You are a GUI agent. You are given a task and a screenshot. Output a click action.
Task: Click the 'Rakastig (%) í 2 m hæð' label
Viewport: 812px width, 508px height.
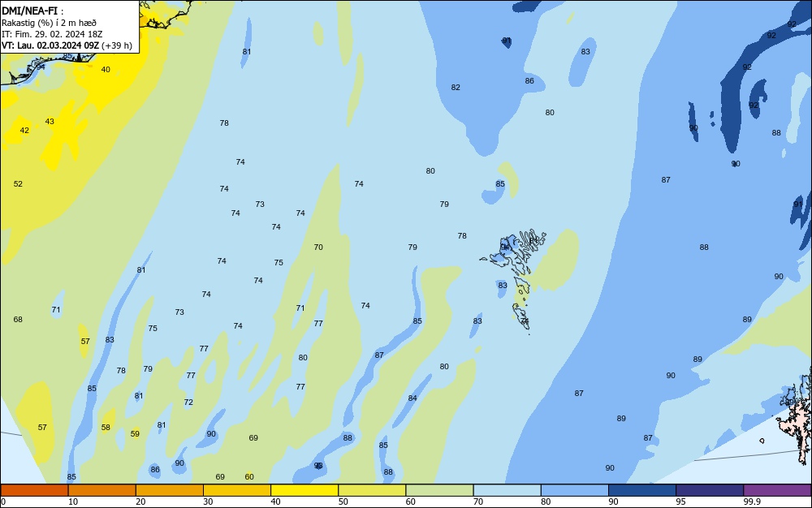pyautogui.click(x=49, y=23)
